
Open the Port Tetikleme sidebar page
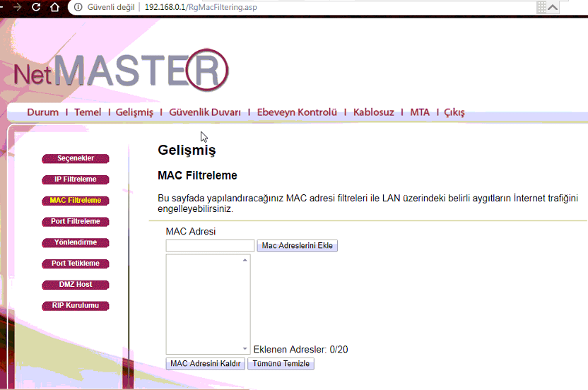click(76, 264)
